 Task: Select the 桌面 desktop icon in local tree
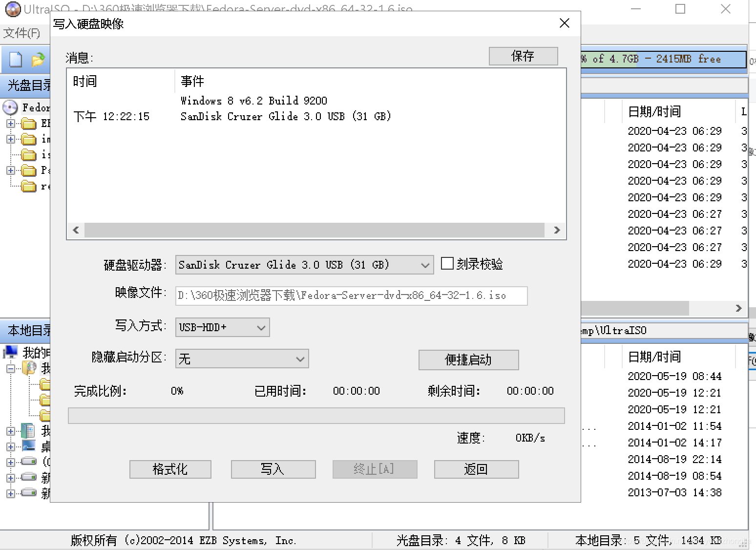point(28,446)
